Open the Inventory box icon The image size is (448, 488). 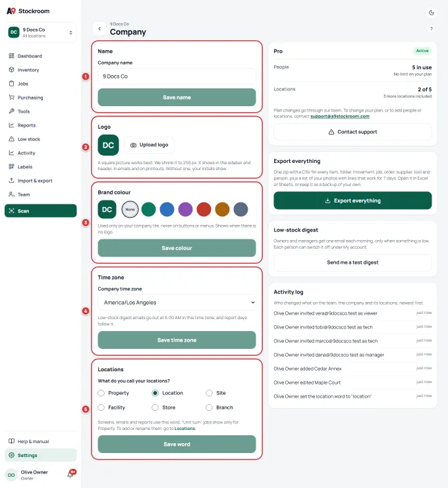tap(11, 70)
